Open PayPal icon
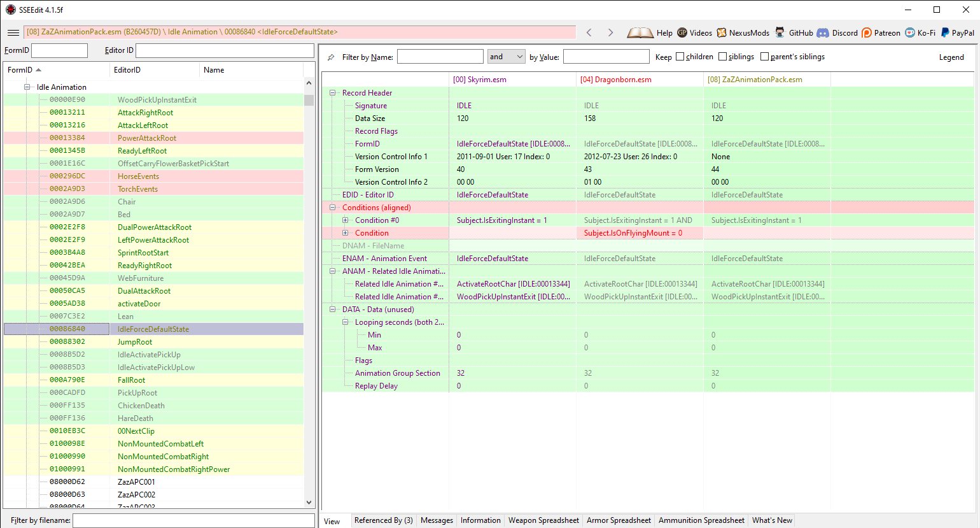Image resolution: width=980 pixels, height=528 pixels. click(945, 32)
